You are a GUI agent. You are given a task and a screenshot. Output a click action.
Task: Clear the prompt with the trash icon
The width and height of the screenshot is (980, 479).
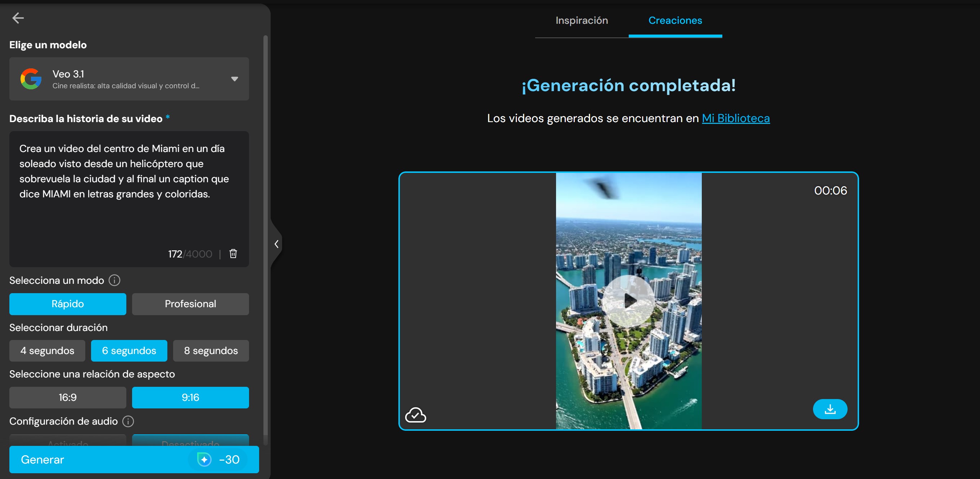click(233, 253)
